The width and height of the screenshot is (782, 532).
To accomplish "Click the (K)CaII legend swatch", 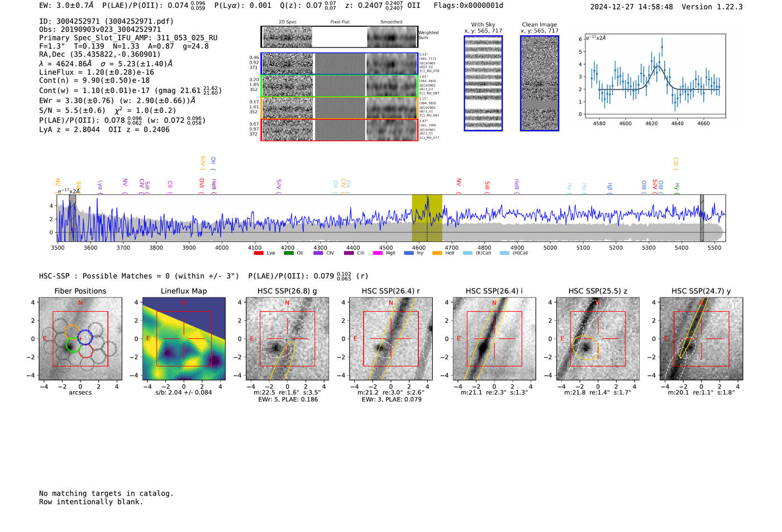I will pyautogui.click(x=468, y=253).
